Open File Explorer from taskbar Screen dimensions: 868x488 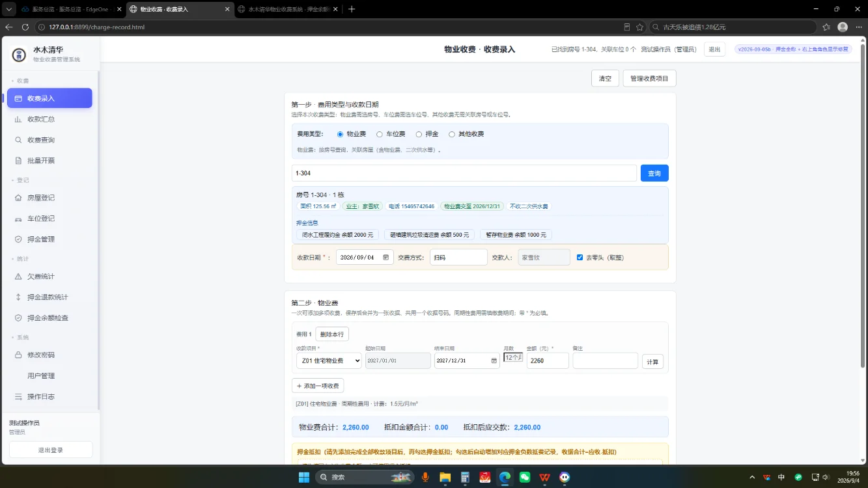445,477
